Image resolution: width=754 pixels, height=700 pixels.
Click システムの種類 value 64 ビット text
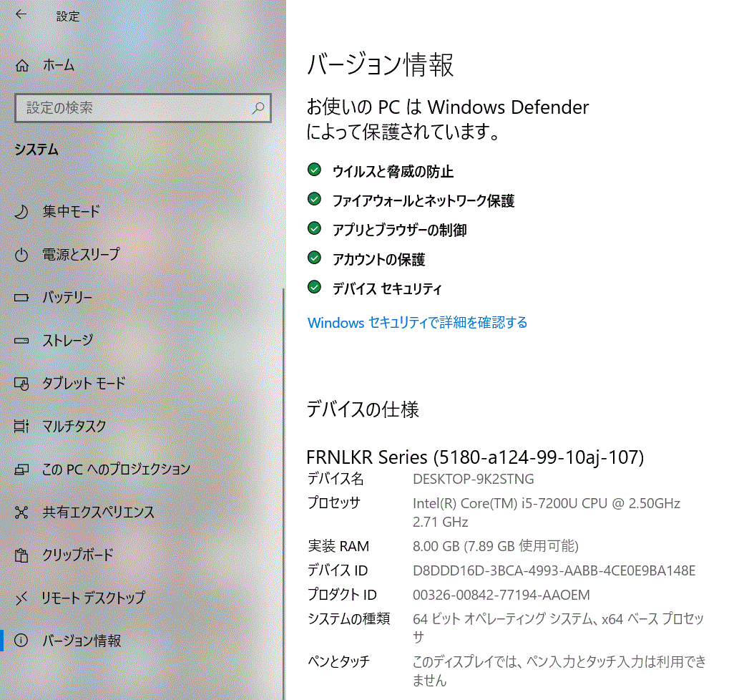click(x=558, y=628)
